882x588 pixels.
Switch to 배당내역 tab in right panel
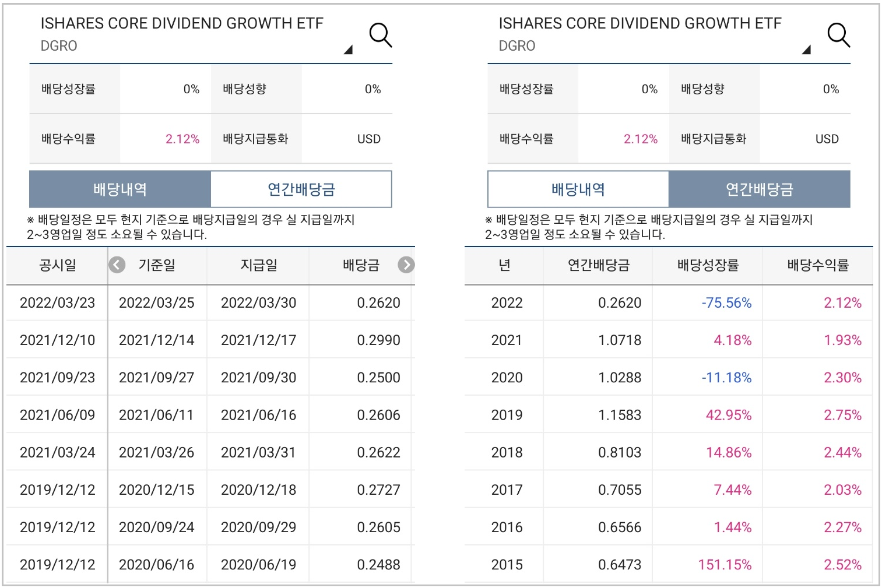pyautogui.click(x=578, y=189)
